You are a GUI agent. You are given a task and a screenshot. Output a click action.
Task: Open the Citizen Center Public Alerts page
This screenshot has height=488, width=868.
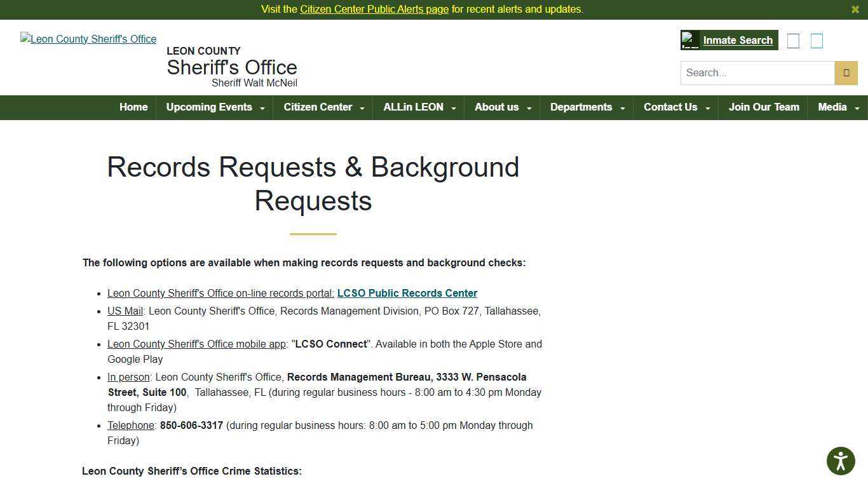[x=375, y=9]
